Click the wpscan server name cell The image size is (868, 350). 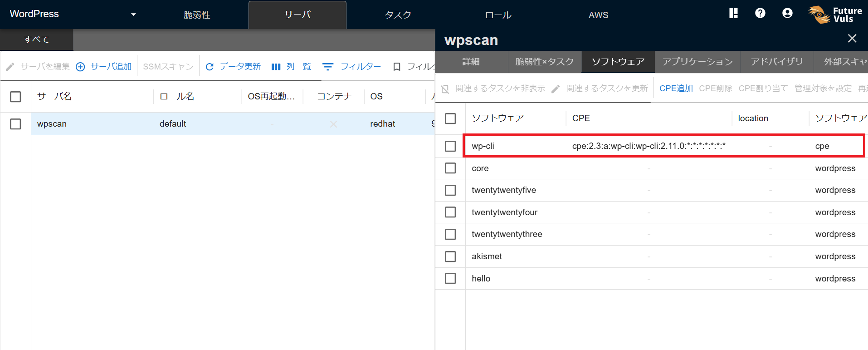click(52, 124)
